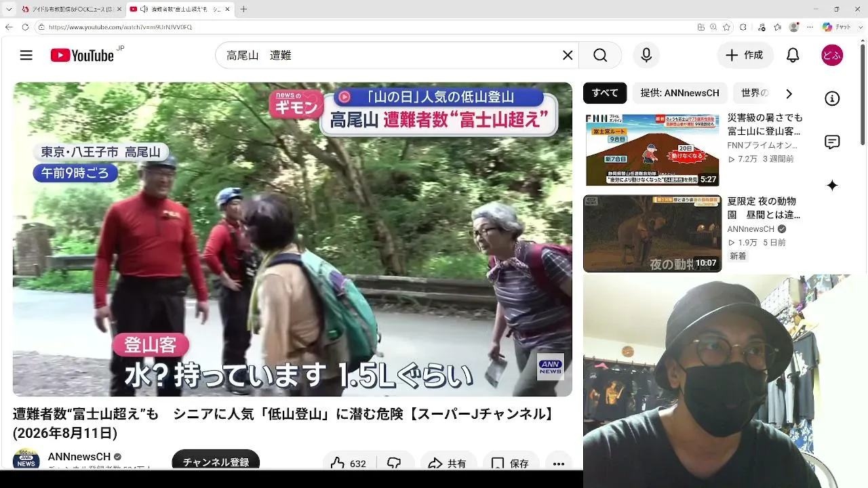Run search with magnifier button
The width and height of the screenshot is (868, 488).
pos(600,56)
